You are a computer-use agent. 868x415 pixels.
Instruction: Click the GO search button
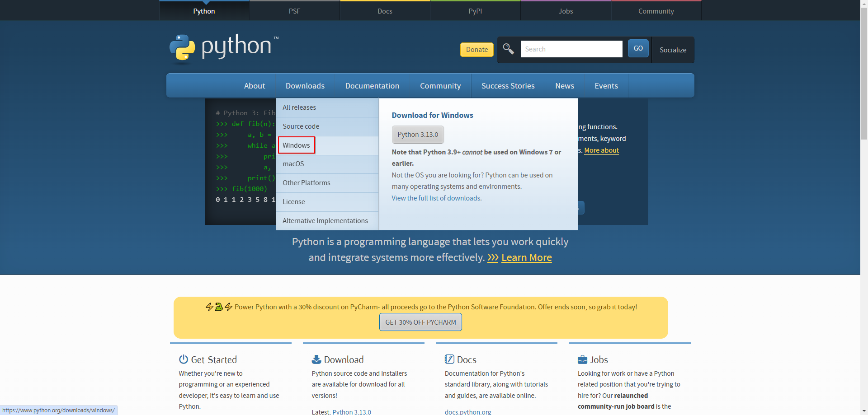638,48
